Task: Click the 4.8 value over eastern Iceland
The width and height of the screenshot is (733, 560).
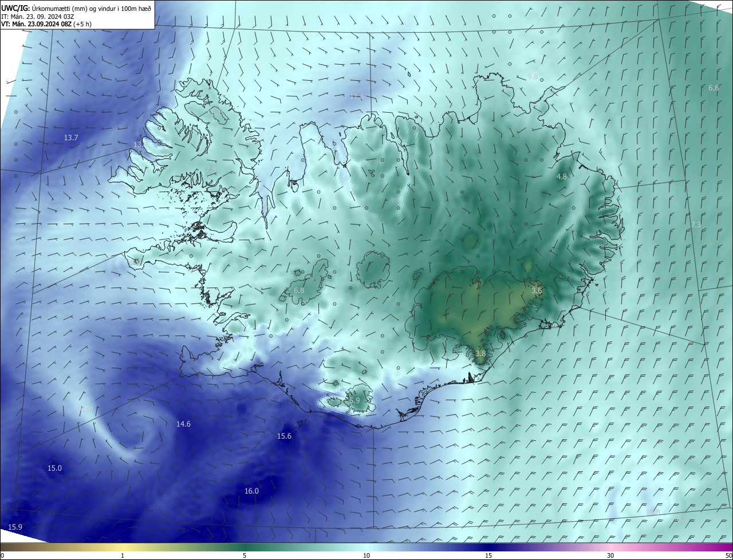Action: coord(562,177)
